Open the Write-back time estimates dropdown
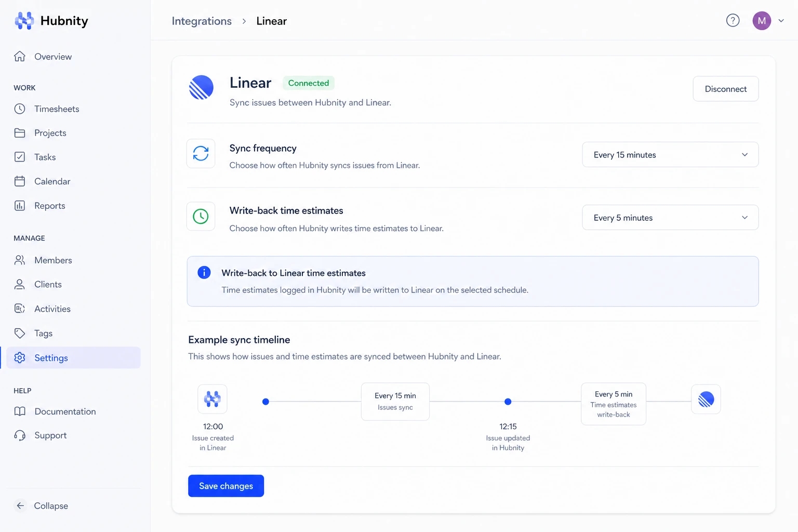The width and height of the screenshot is (798, 532). 670,218
